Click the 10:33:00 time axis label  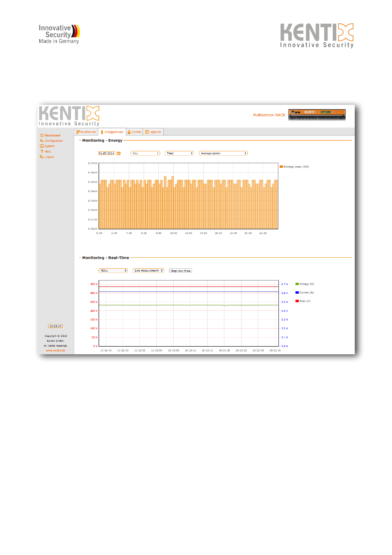[156, 350]
